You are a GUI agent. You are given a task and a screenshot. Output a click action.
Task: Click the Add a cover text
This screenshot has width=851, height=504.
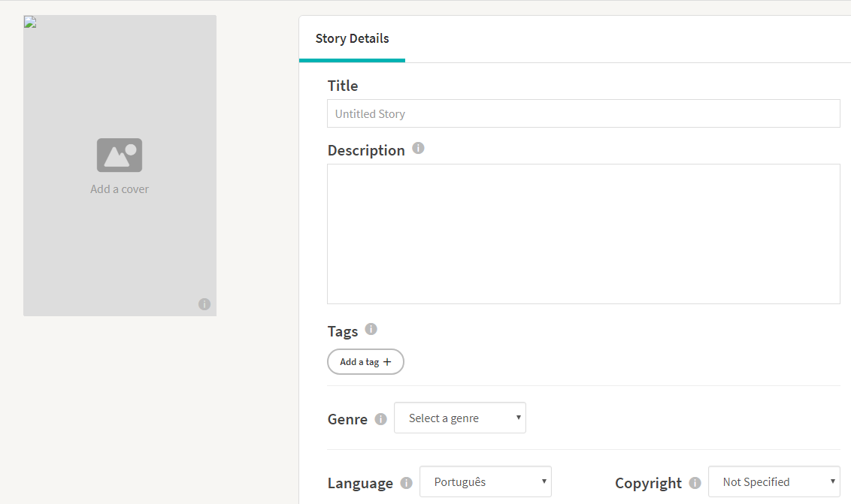120,189
